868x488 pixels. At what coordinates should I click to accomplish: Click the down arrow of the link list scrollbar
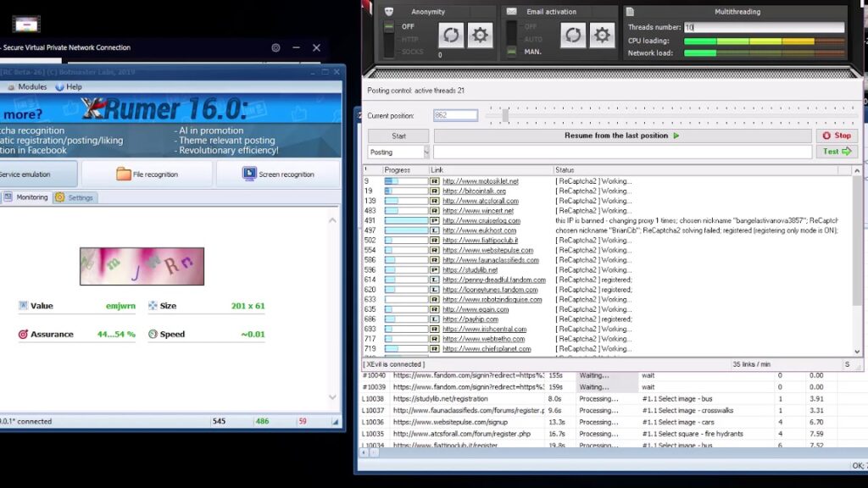pyautogui.click(x=857, y=352)
